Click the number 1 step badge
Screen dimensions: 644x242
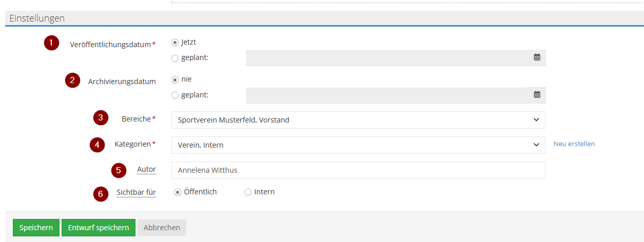click(51, 43)
